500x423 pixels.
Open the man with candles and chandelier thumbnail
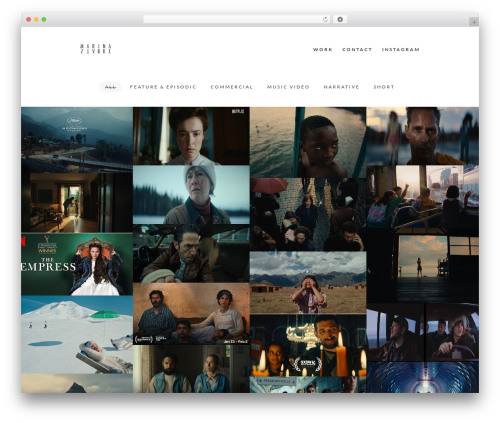click(x=308, y=346)
